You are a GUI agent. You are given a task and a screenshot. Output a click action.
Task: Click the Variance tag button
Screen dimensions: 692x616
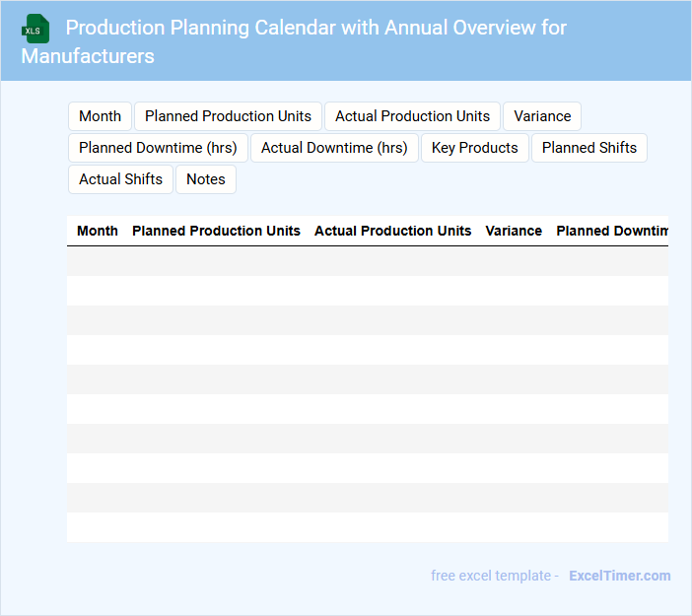[542, 116]
